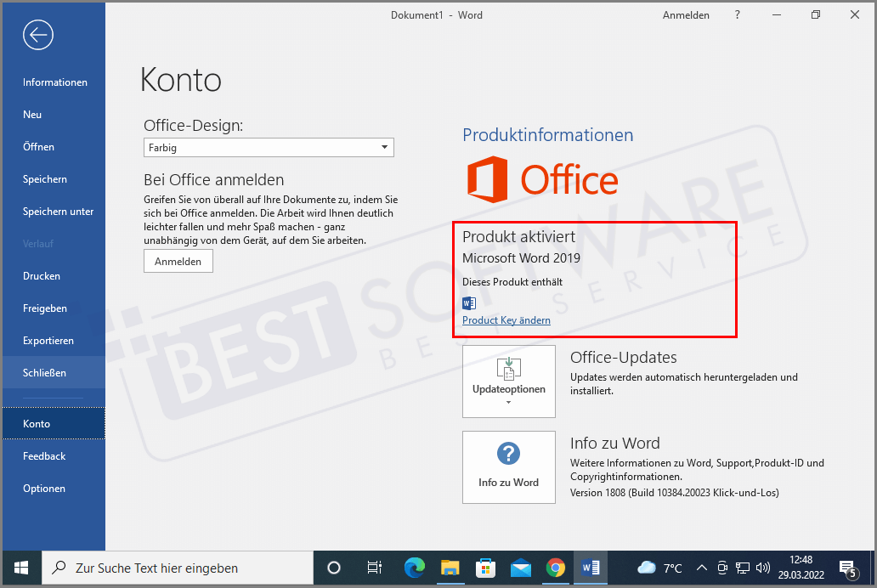Expand the Updateoptionen dropdown arrow
Image resolution: width=877 pixels, height=588 pixels.
coord(508,404)
